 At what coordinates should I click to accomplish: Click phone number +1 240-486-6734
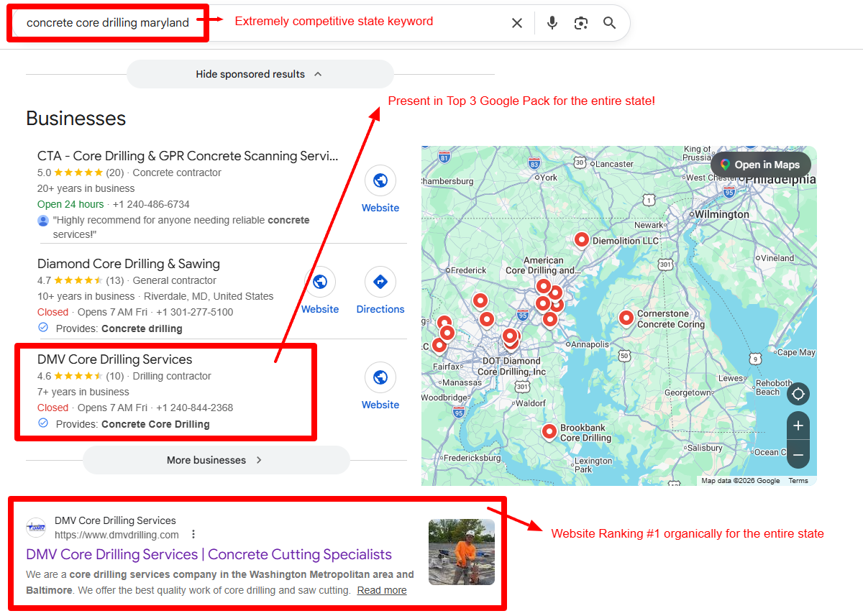click(151, 204)
